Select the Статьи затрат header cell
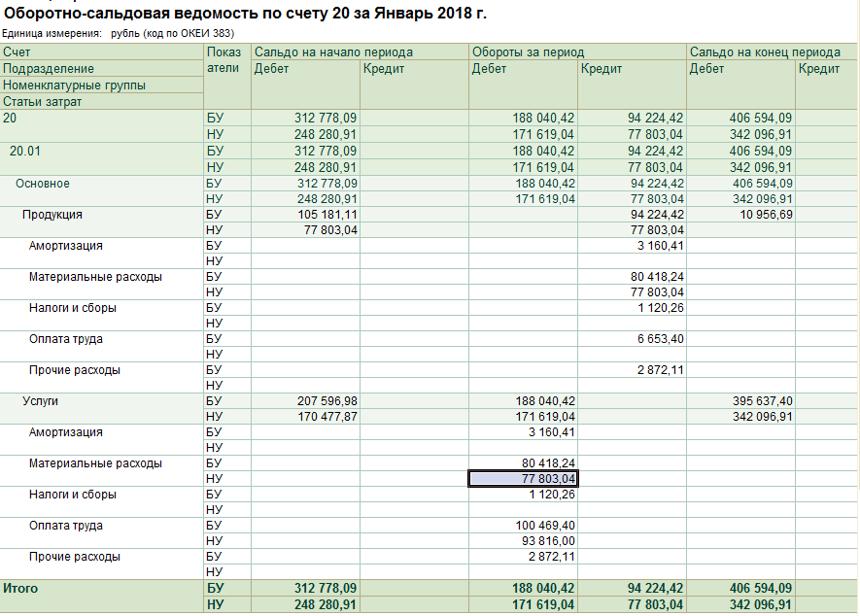 (x=43, y=101)
